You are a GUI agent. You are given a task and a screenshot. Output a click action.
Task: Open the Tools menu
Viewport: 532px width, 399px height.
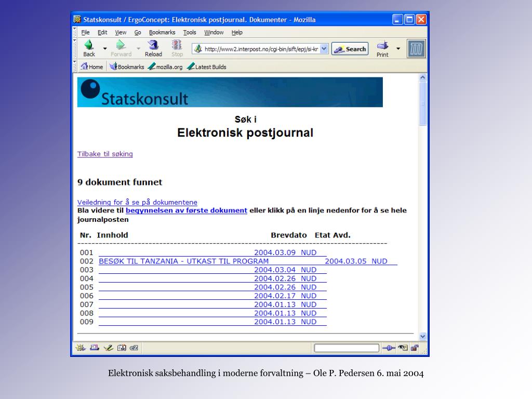coord(190,32)
